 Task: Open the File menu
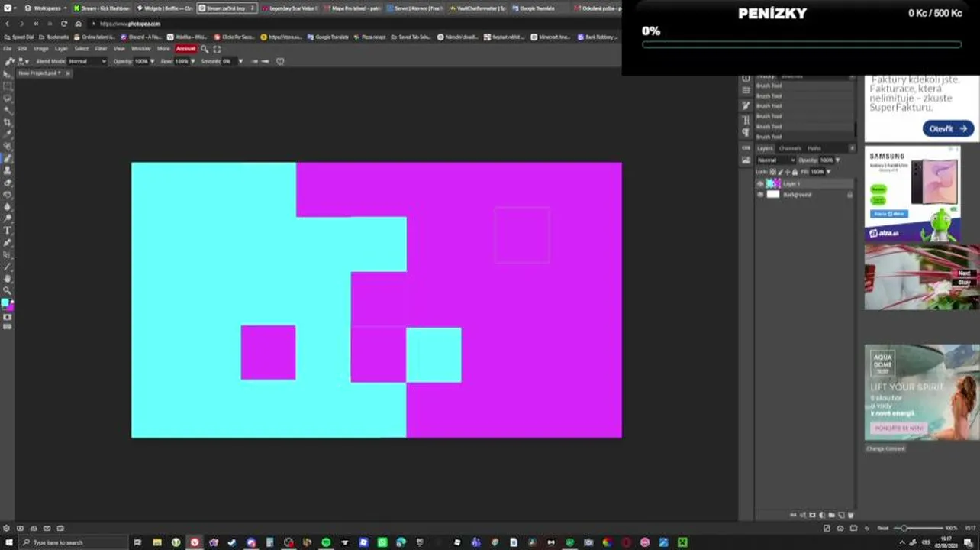8,49
